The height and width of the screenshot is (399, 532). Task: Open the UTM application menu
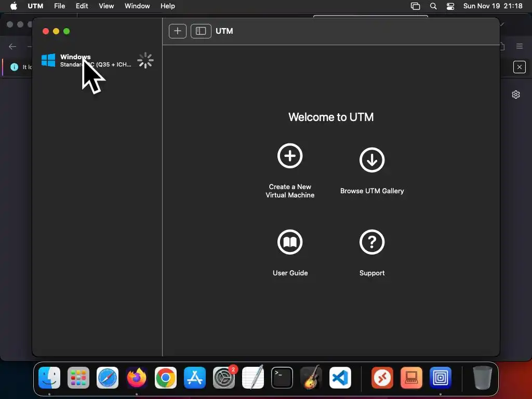click(x=35, y=6)
